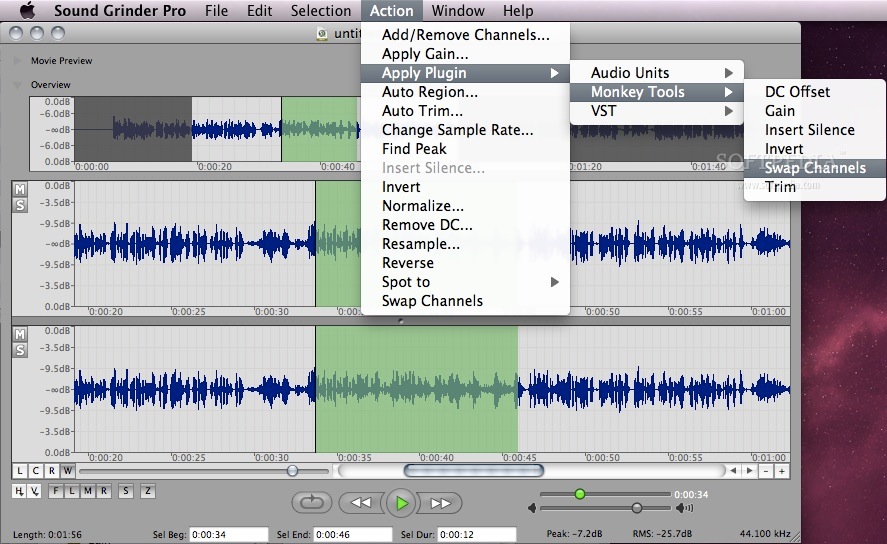Solo the lower channel with S
This screenshot has height=544, width=887.
(x=20, y=350)
